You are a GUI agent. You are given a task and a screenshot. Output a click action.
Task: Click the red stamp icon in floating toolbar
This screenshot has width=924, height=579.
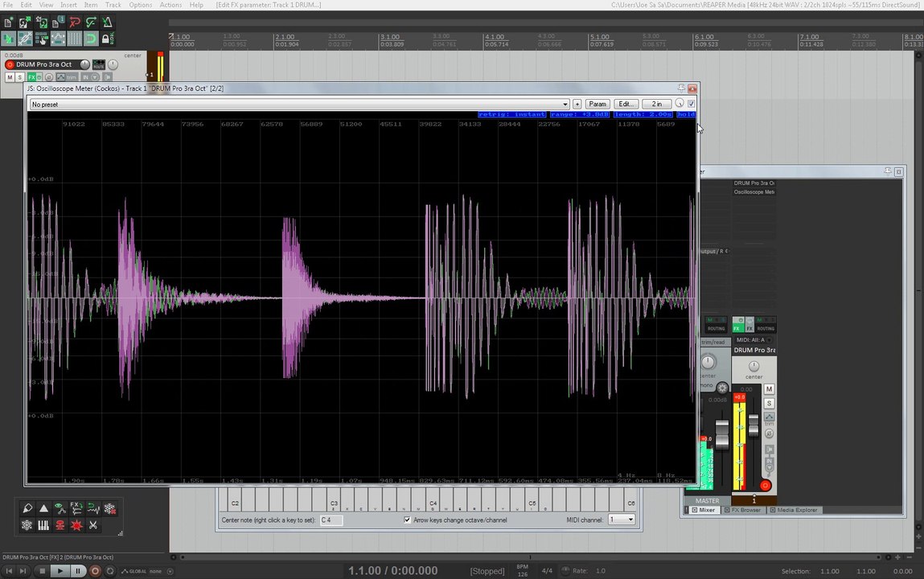[60, 525]
